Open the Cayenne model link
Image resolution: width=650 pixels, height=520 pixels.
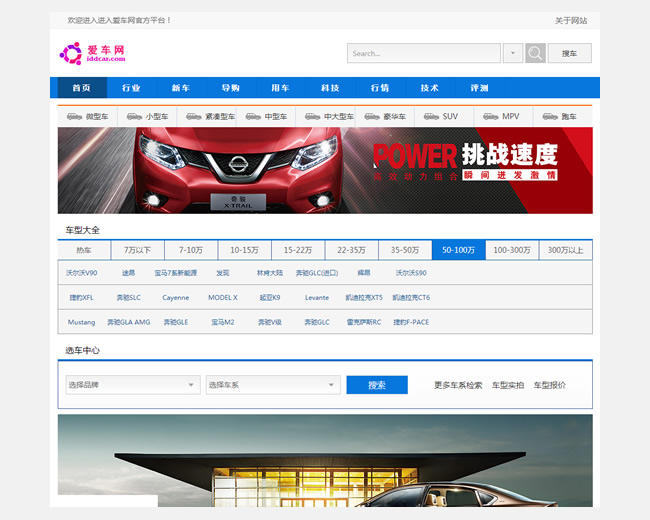point(175,297)
